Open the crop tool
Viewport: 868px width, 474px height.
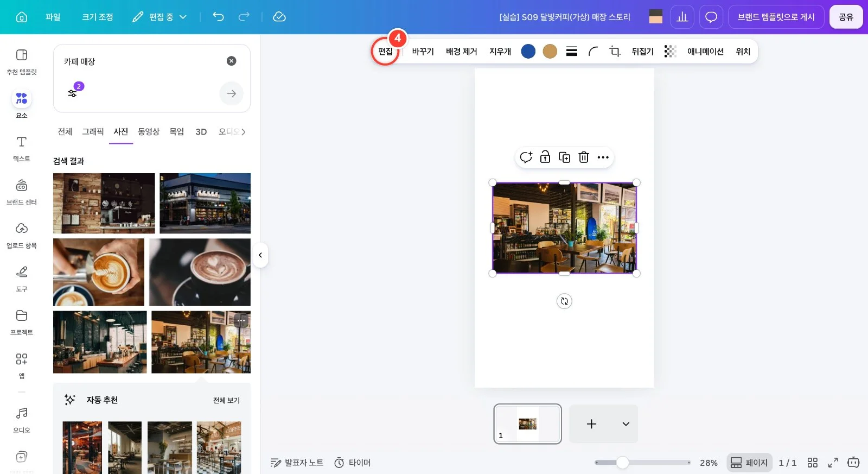[615, 51]
